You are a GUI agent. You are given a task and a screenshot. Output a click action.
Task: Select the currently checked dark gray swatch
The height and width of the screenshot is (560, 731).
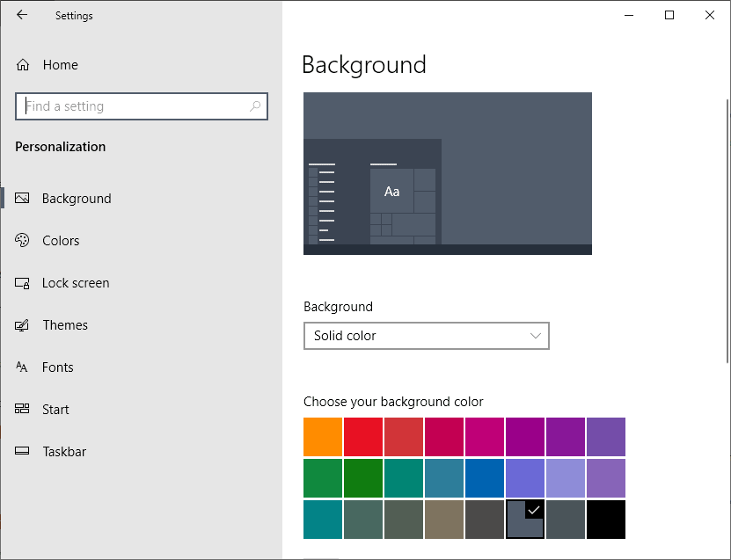tap(524, 520)
